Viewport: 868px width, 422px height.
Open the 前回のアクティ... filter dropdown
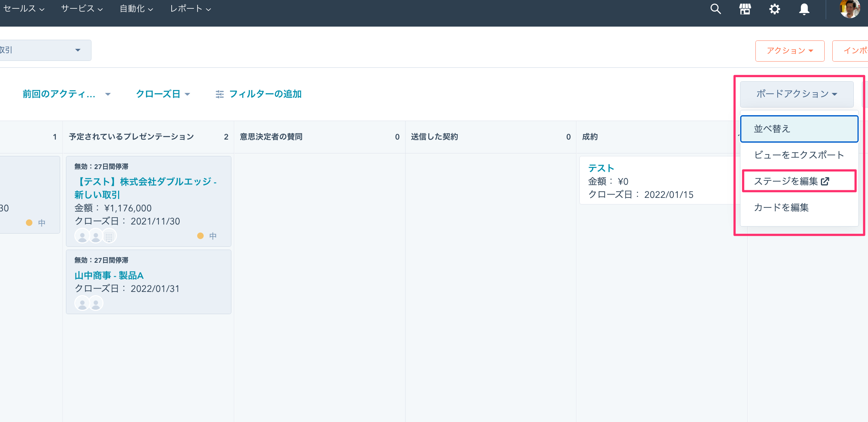[x=66, y=94]
